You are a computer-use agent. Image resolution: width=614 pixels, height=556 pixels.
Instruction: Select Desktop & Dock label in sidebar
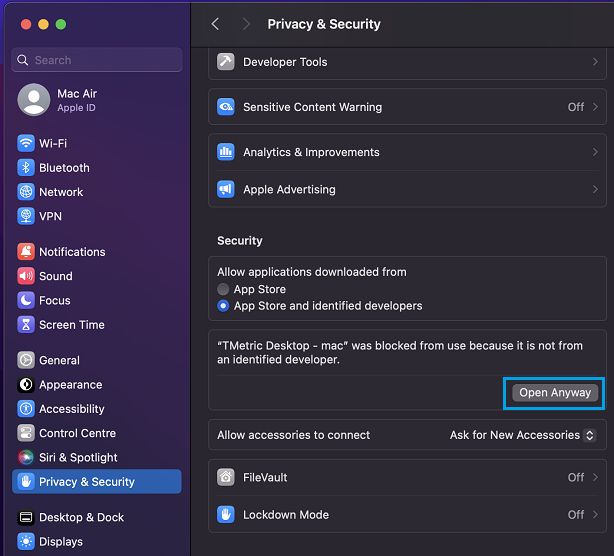coord(81,517)
